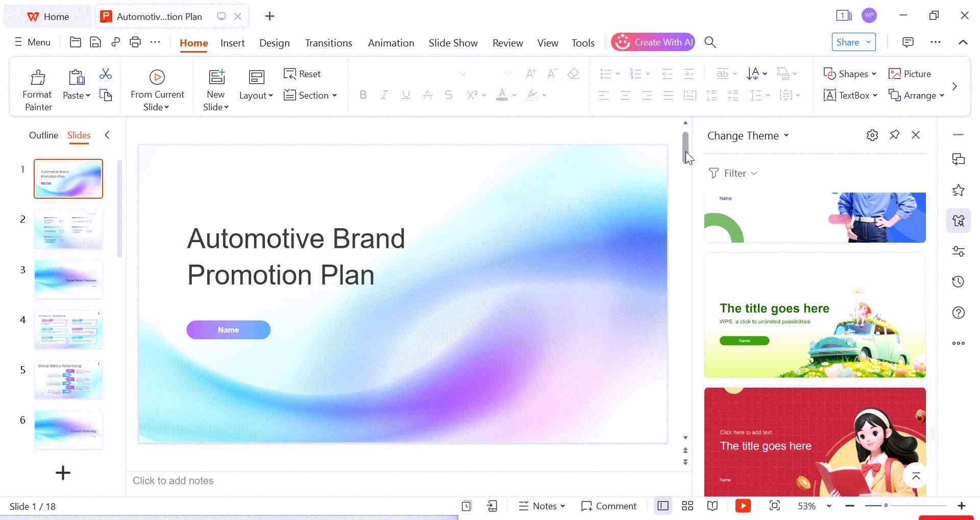Open the Notes dropdown in status bar

(x=561, y=506)
